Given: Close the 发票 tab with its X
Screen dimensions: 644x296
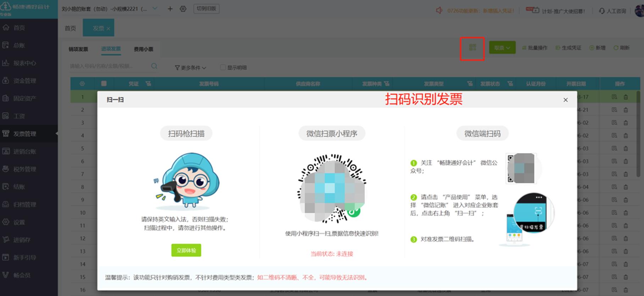Looking at the screenshot, I should [109, 29].
